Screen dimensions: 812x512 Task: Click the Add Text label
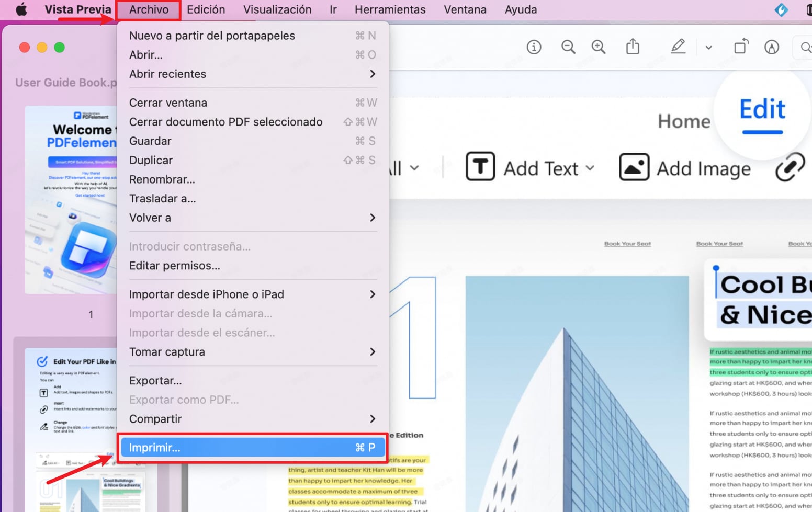pos(541,168)
